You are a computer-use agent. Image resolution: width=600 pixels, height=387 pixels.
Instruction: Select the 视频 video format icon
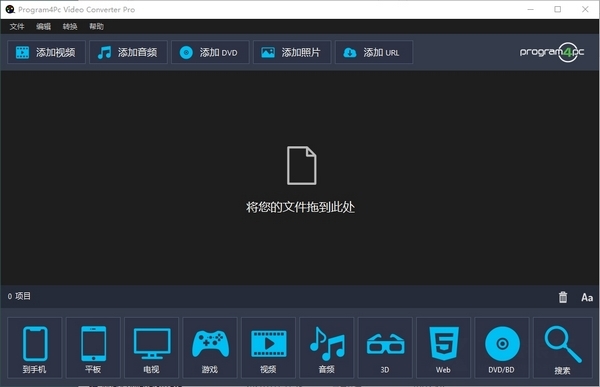click(x=268, y=348)
